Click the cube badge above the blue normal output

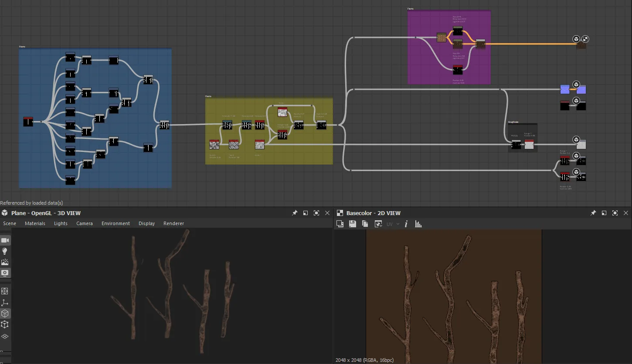click(576, 84)
